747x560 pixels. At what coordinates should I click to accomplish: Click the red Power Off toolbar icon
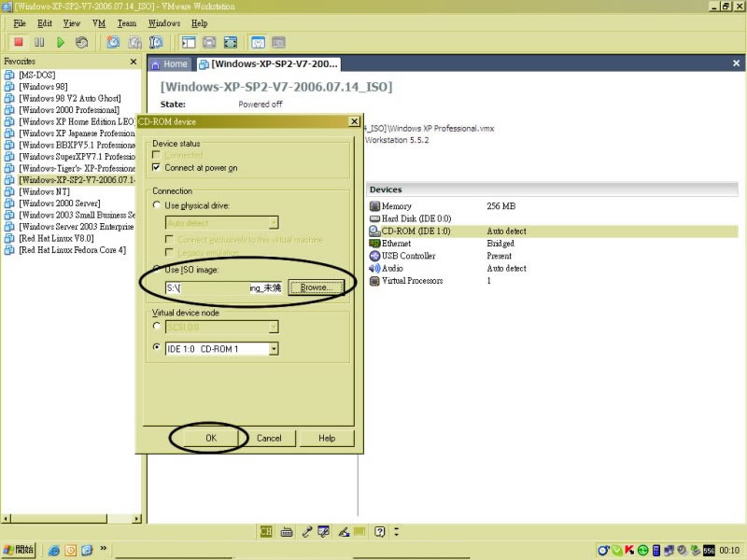coord(19,42)
